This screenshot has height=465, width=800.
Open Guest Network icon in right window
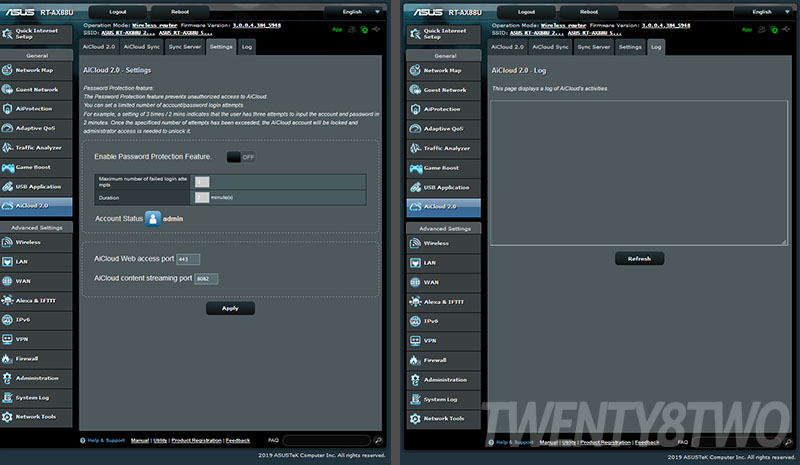415,90
